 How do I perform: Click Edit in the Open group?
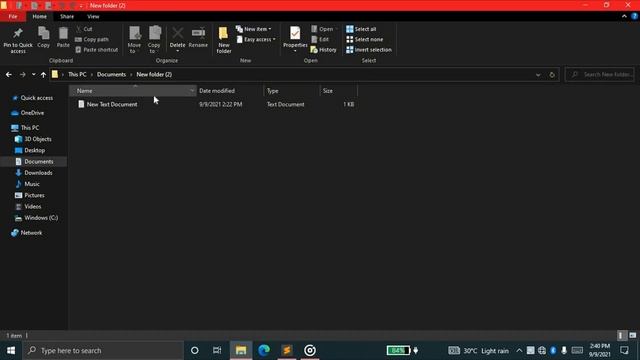click(320, 40)
